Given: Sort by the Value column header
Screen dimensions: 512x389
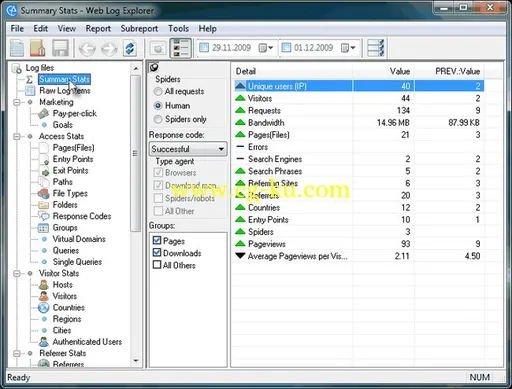Looking at the screenshot, I should tap(383, 71).
